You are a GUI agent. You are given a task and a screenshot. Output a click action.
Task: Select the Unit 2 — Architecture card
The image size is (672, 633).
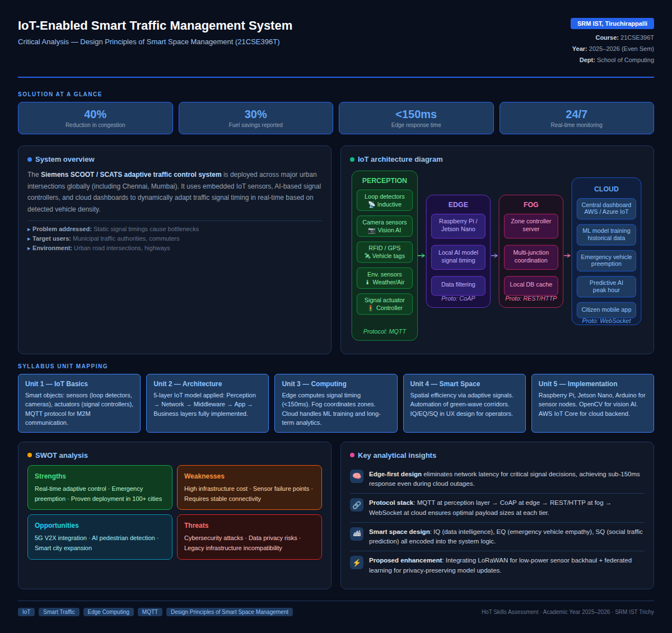click(208, 403)
